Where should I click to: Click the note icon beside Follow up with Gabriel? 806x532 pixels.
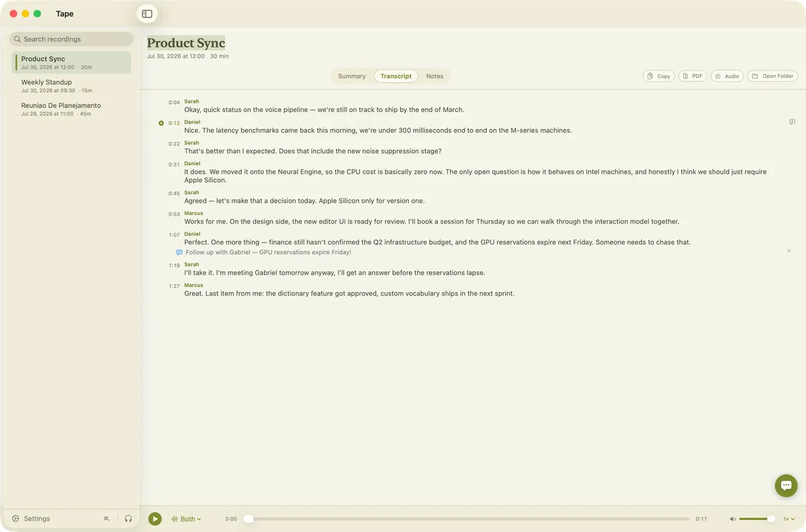[x=179, y=253]
